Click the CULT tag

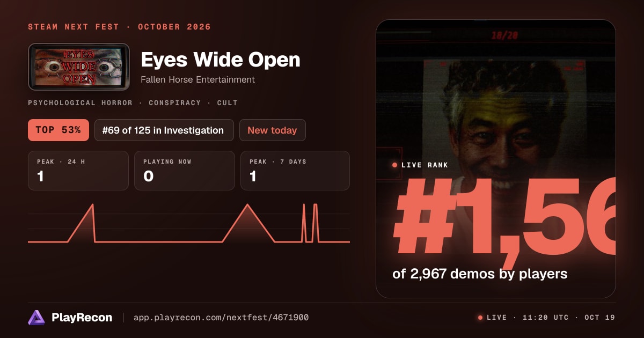click(228, 102)
